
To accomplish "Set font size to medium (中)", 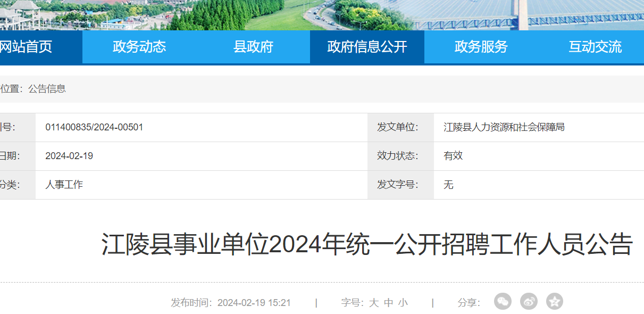I will coord(389,303).
